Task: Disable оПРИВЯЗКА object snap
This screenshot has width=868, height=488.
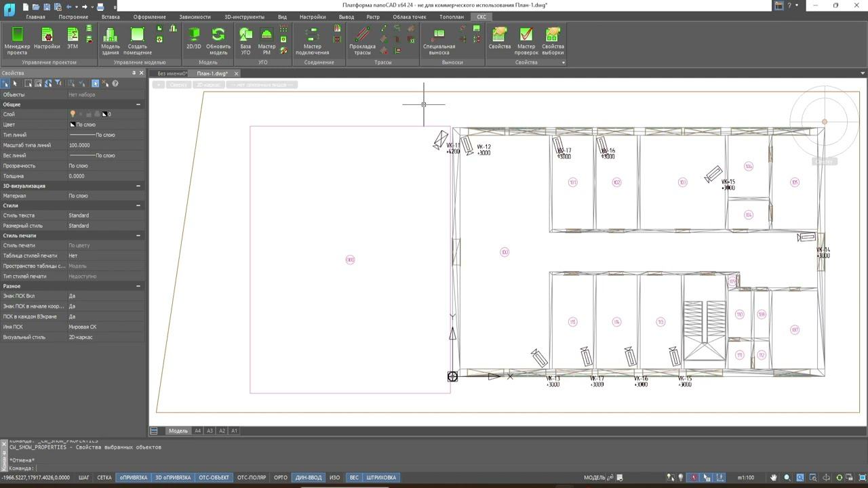Action: point(134,477)
